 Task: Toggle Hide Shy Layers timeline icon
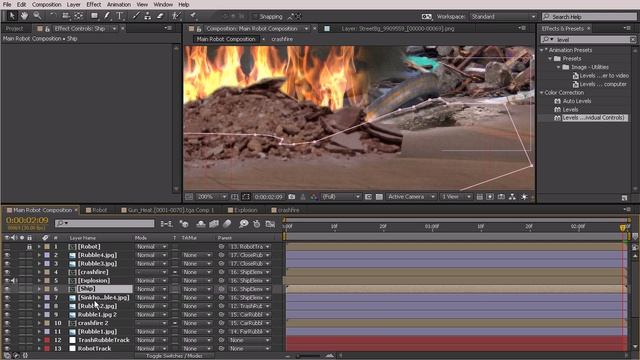pos(201,224)
